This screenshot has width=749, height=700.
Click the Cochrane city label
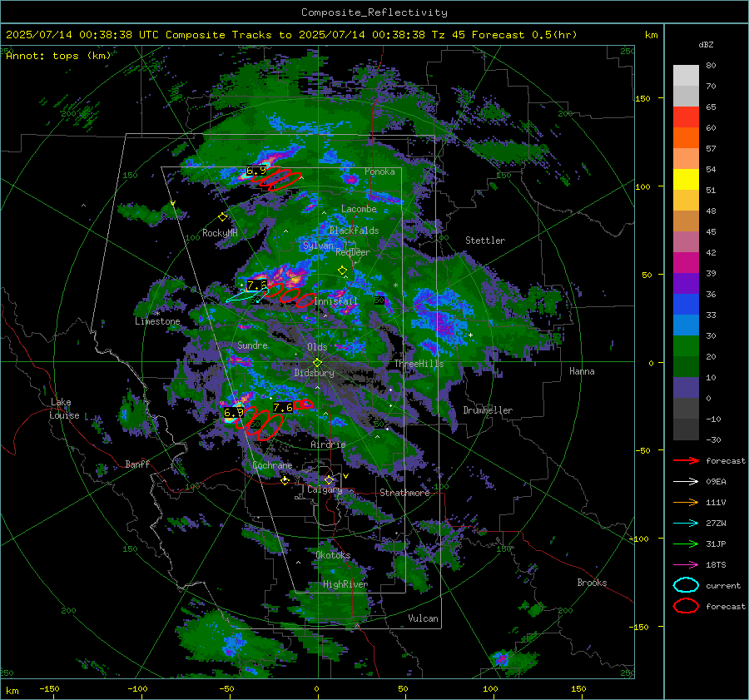click(272, 465)
